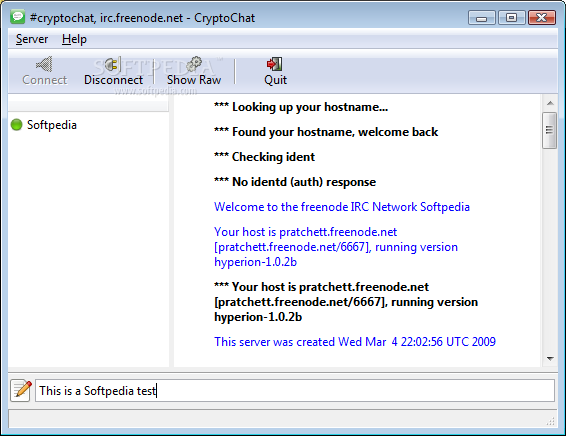Click the blue 'Your host is pratchett.freenode.net' message

(x=336, y=247)
